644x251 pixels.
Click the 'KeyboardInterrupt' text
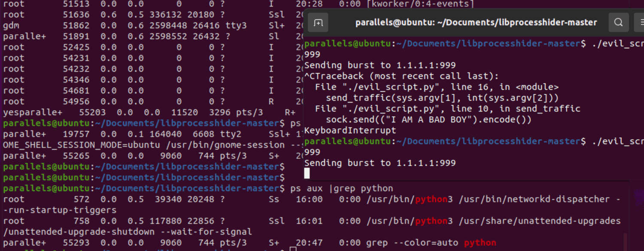coord(350,130)
